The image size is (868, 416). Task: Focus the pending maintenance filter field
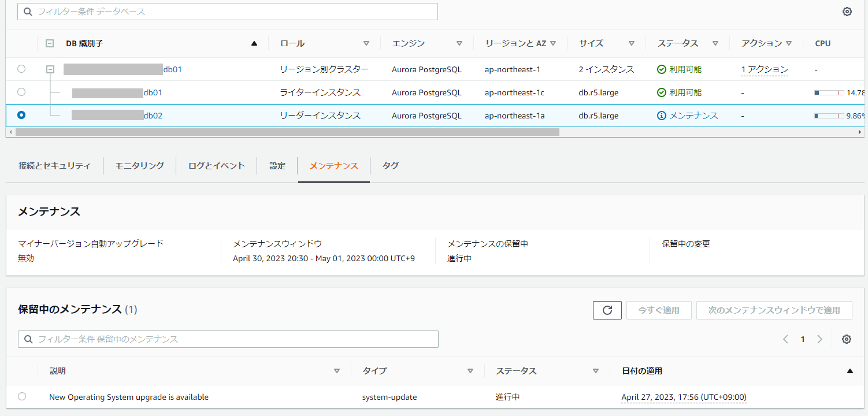(x=228, y=339)
